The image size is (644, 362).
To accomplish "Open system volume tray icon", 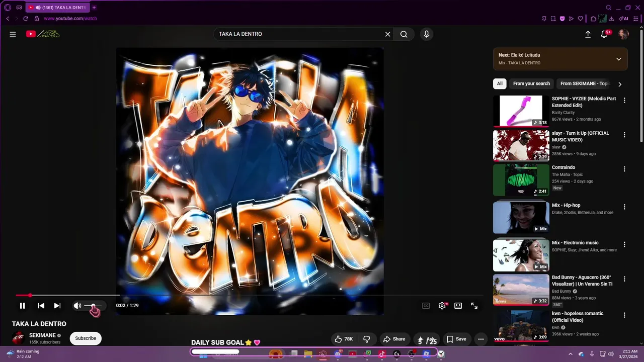I will 611,354.
